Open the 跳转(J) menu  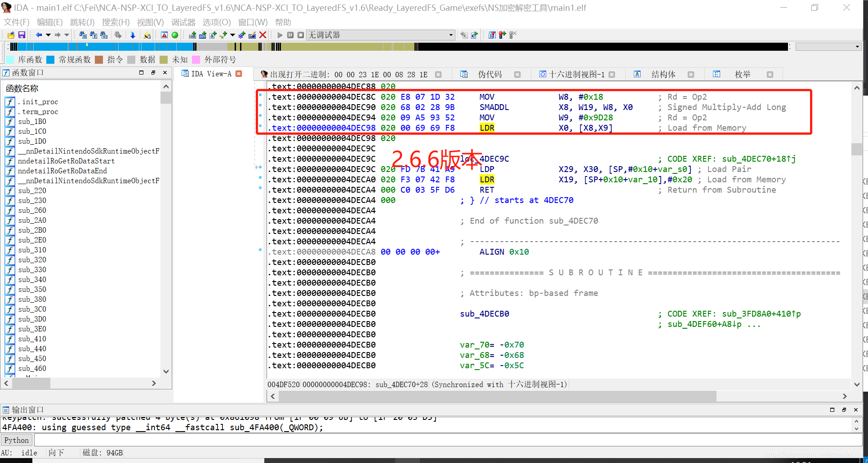(82, 22)
